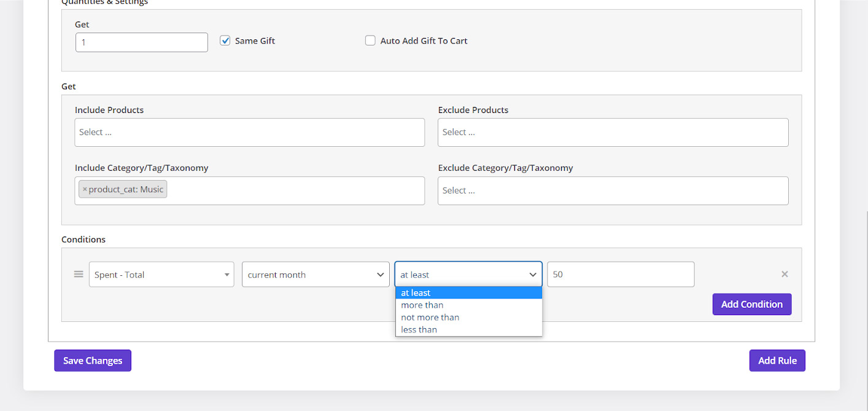868x411 pixels.
Task: Expand the current month dropdown
Action: (316, 275)
